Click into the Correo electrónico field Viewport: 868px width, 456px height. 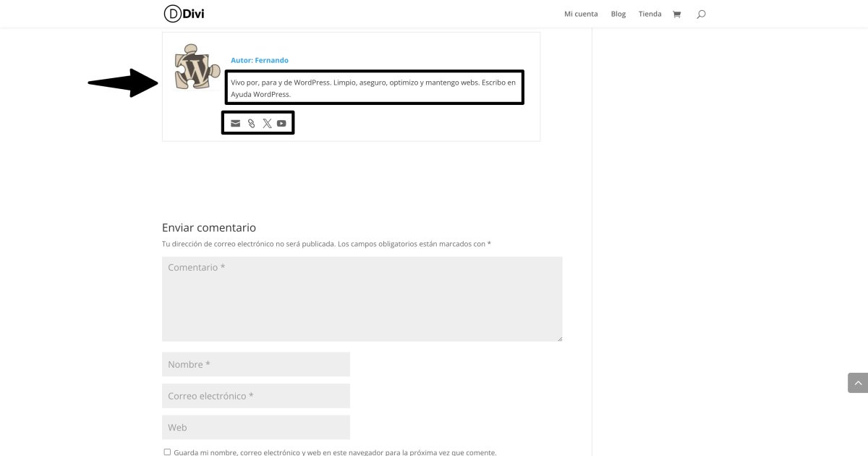click(256, 396)
